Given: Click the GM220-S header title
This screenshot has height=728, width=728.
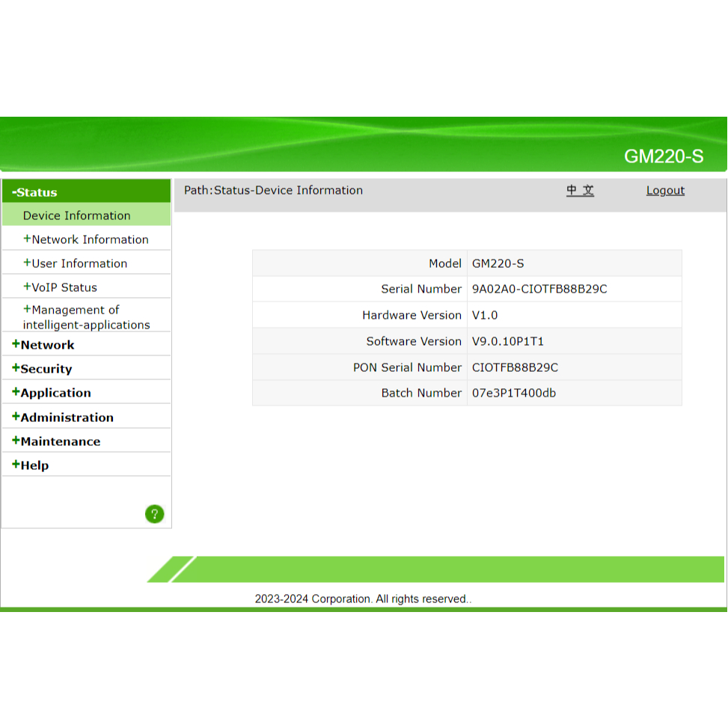Looking at the screenshot, I should pos(664,156).
